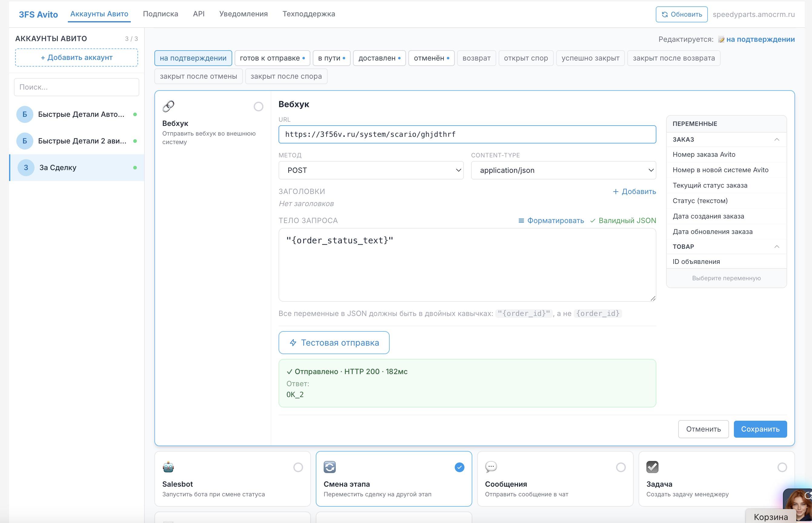
Task: Select the Вебхук radio option
Action: [259, 107]
